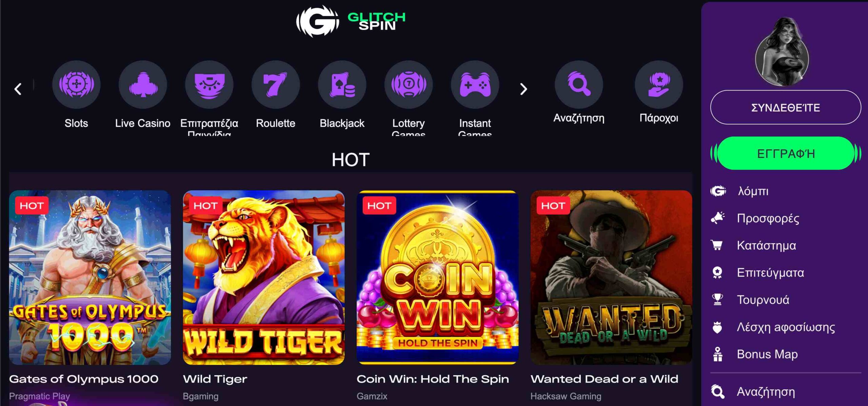Open Wanted Dead or a Wild game
868x406 pixels.
[611, 277]
